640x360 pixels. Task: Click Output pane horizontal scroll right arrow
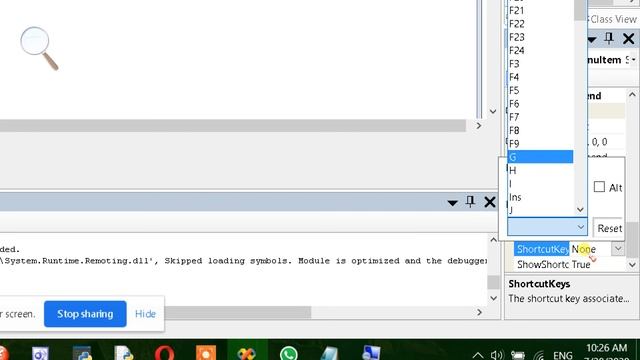click(480, 312)
